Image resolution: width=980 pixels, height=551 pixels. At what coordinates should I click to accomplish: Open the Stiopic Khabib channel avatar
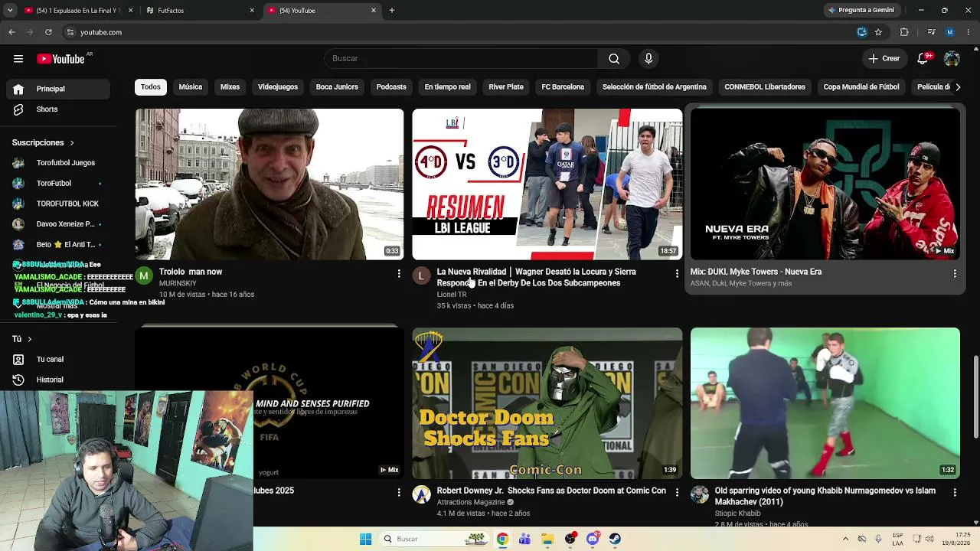point(700,494)
